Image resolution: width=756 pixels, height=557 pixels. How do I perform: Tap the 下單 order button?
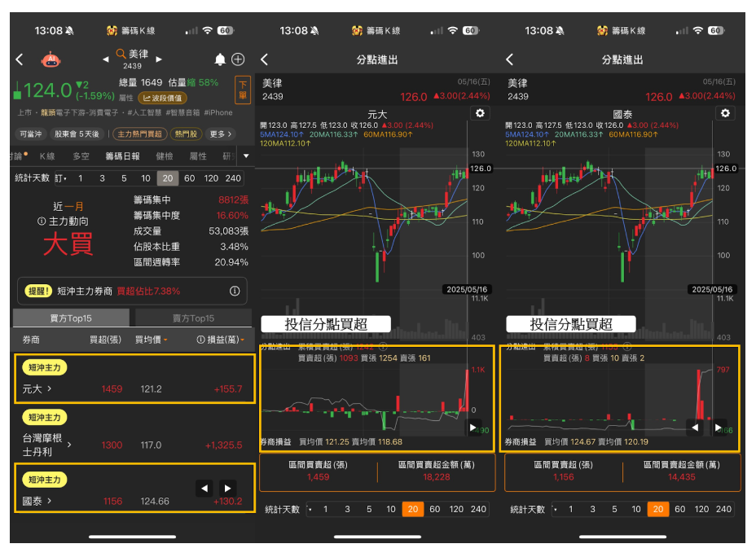(243, 90)
